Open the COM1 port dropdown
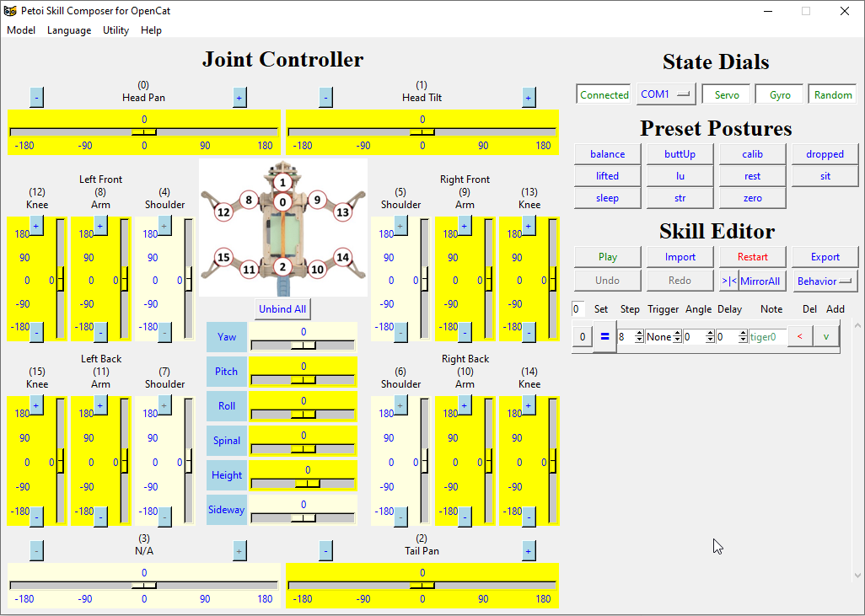Screen dimensions: 865x616 pyautogui.click(x=666, y=94)
